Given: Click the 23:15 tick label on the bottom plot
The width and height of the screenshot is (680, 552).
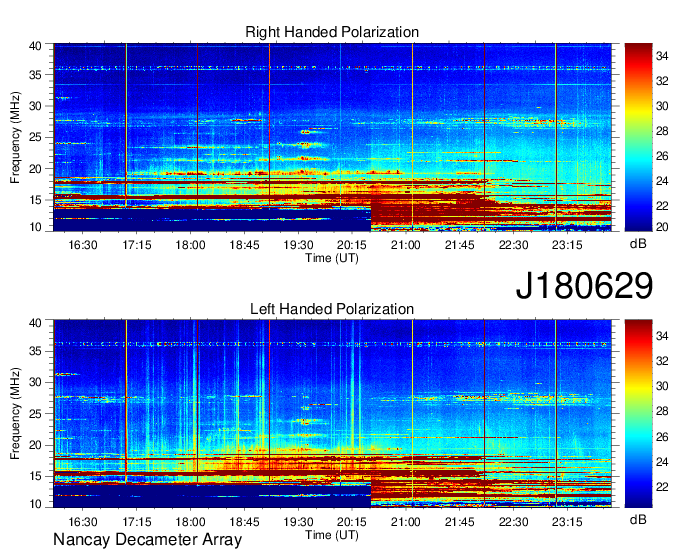Looking at the screenshot, I should [x=567, y=522].
